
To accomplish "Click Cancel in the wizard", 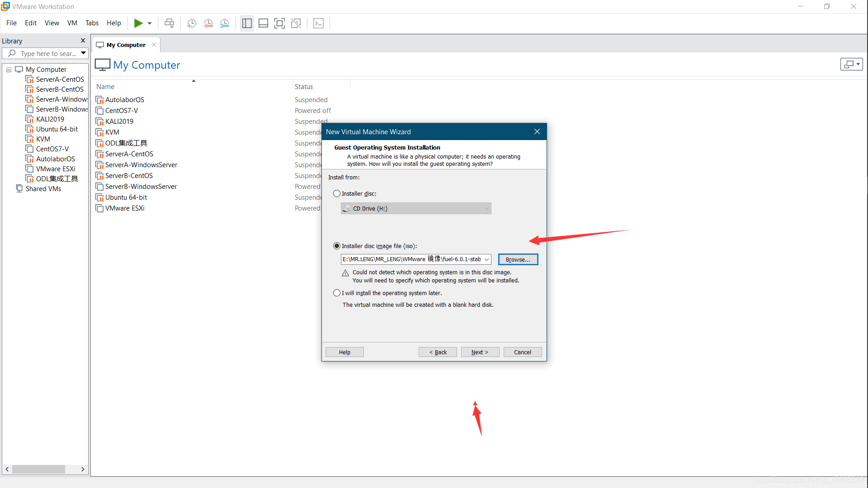I will pyautogui.click(x=523, y=352).
